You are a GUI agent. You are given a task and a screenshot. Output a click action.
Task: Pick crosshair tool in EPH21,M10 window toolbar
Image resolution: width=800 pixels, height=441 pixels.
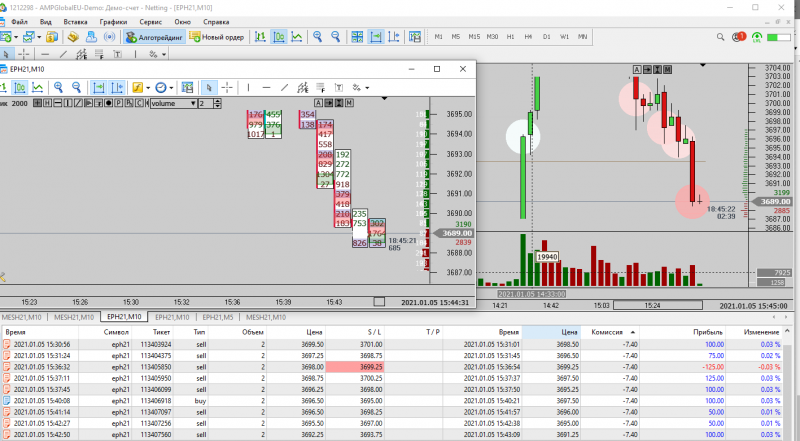pos(227,87)
